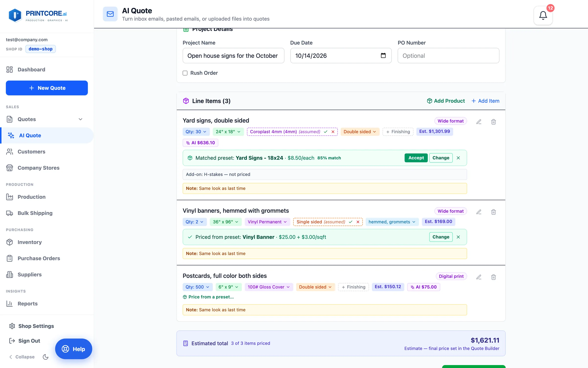Open Postcards Double sided dropdown

point(315,287)
